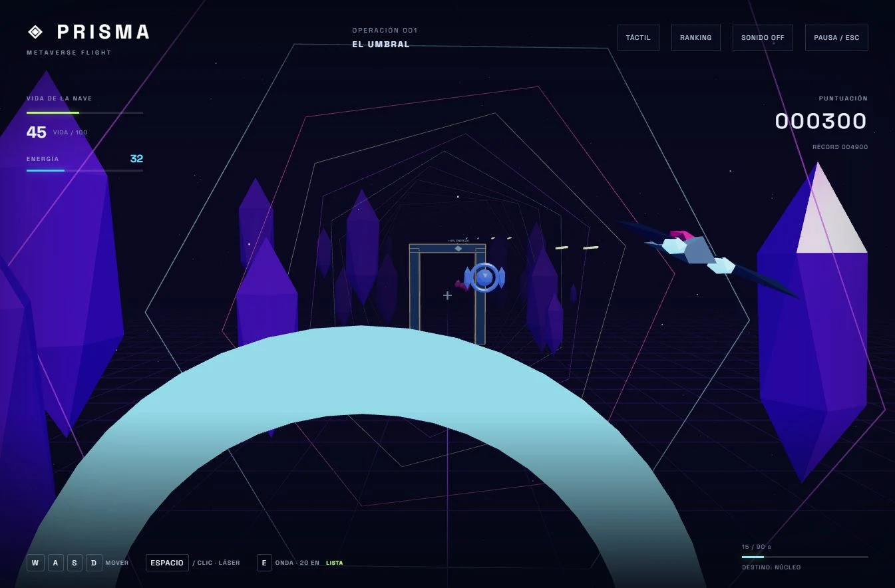Screen dimensions: 895x588
Task: Click the RÉCORD 004900 text
Action: pyautogui.click(x=840, y=147)
